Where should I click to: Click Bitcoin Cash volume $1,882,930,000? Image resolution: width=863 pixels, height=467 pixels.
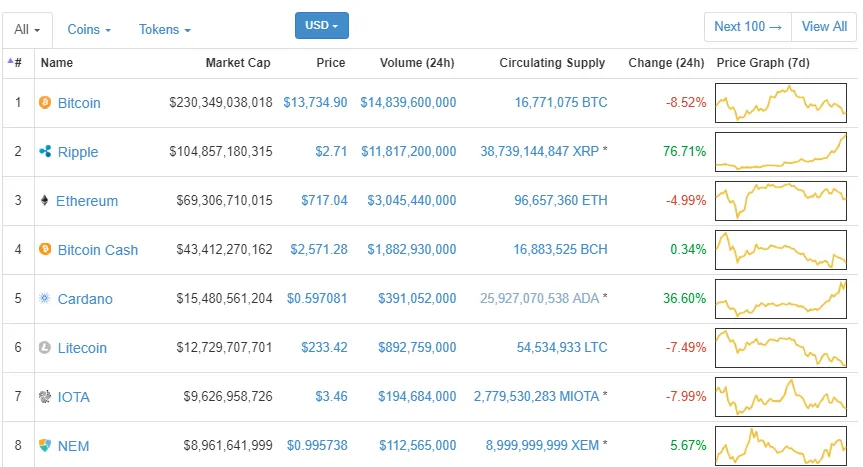412,249
